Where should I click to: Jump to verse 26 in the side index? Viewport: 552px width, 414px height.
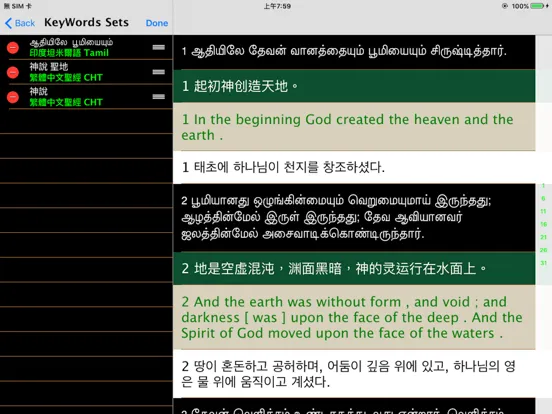click(x=544, y=250)
